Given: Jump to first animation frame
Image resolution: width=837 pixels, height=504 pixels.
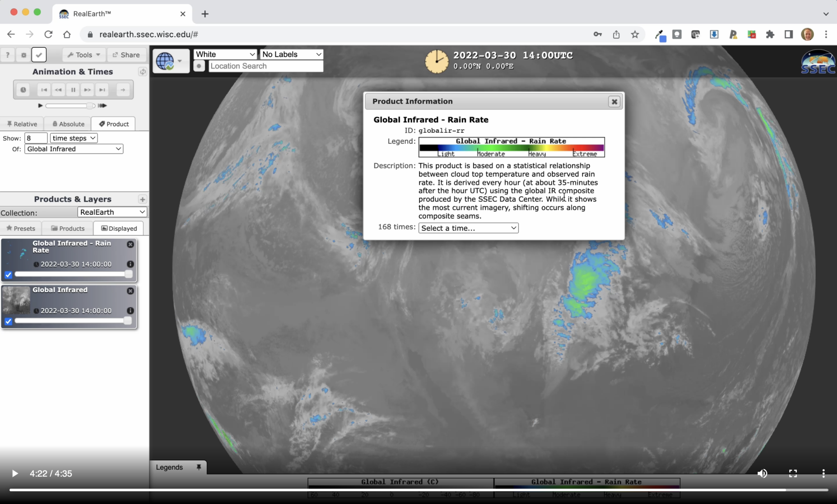Looking at the screenshot, I should click(x=44, y=90).
